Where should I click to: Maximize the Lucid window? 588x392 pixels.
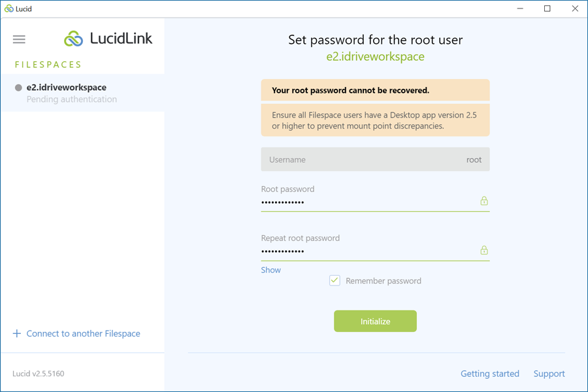pos(547,8)
